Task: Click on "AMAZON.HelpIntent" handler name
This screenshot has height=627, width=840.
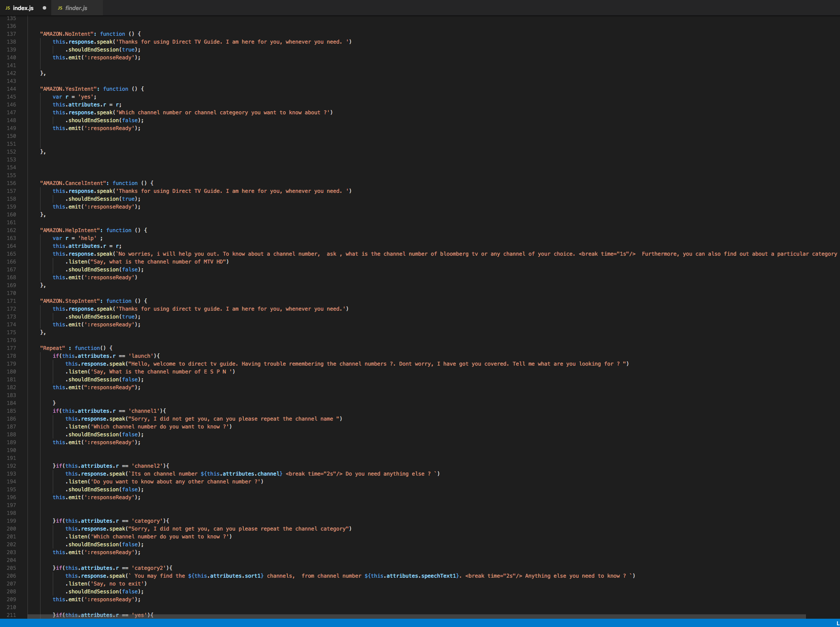Action: tap(70, 230)
